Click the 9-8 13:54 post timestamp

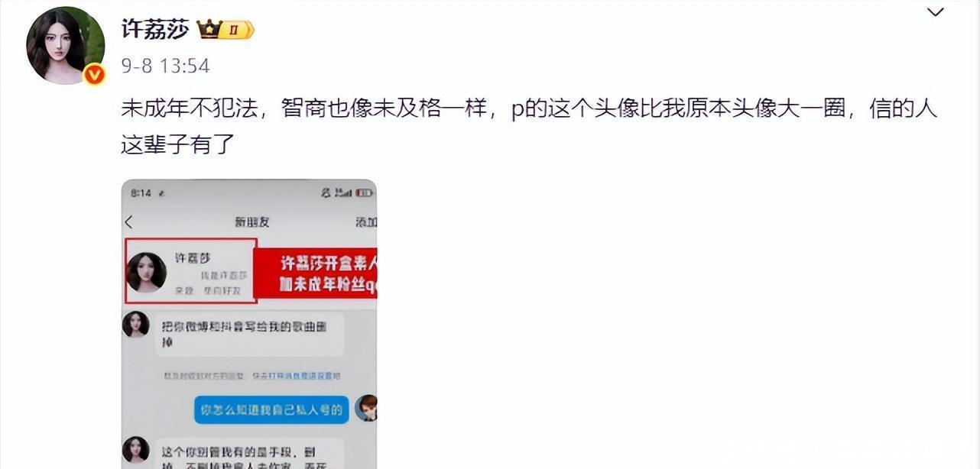[165, 66]
